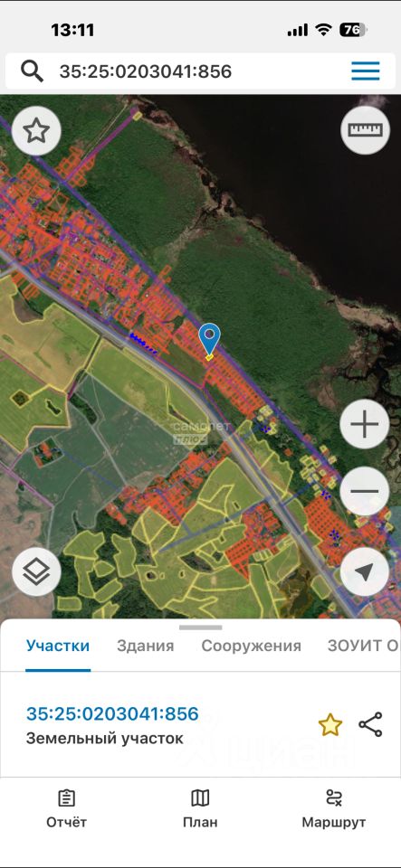This screenshot has width=401, height=868.
Task: Zoom out with the minus button
Action: [365, 491]
